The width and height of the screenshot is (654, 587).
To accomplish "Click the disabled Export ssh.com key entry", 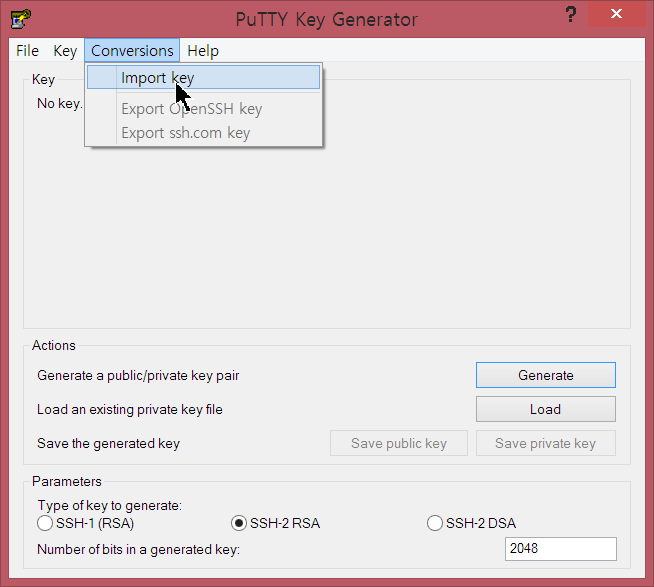I will click(204, 133).
